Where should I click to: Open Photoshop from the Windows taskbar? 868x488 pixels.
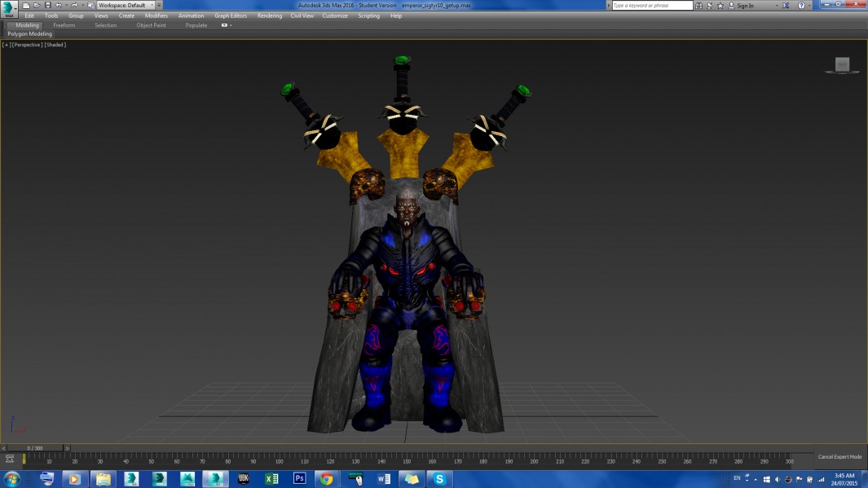pos(299,479)
